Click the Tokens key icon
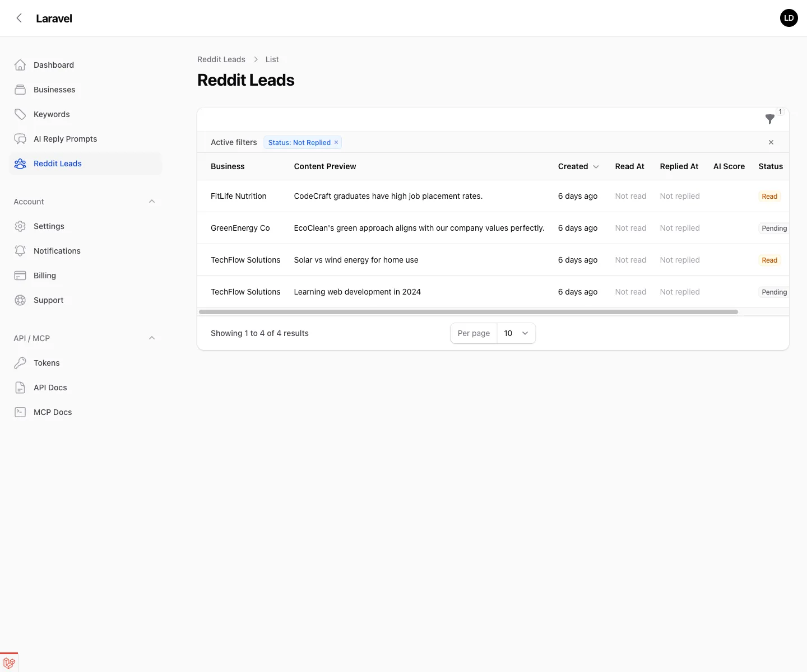 20,363
